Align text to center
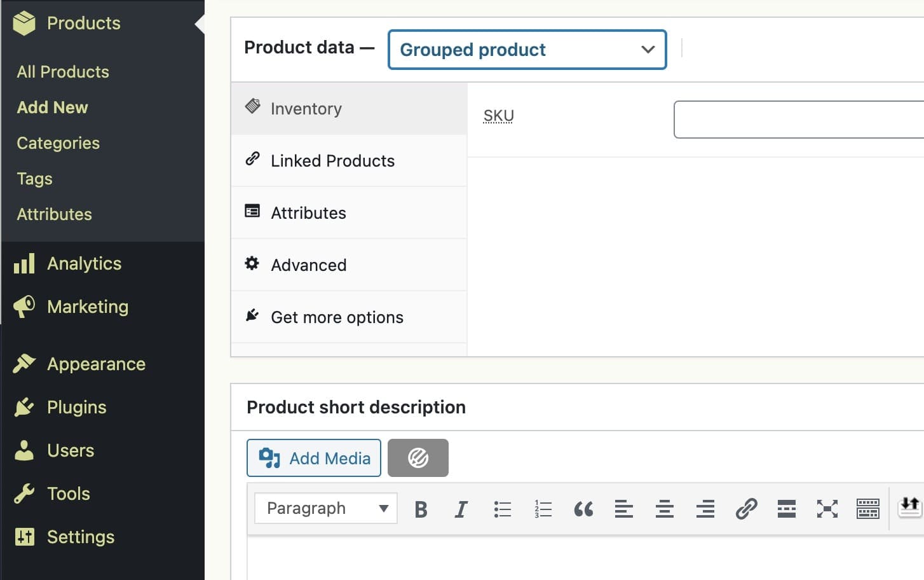This screenshot has height=580, width=924. tap(665, 509)
